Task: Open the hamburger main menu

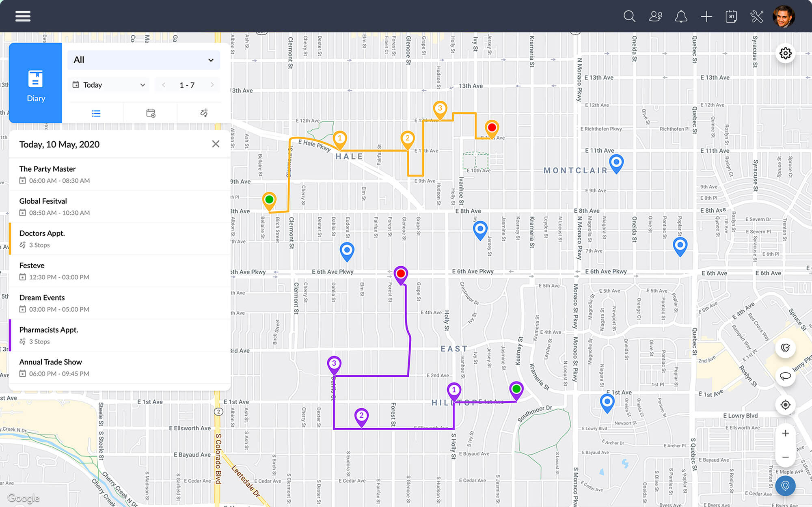Action: [23, 16]
